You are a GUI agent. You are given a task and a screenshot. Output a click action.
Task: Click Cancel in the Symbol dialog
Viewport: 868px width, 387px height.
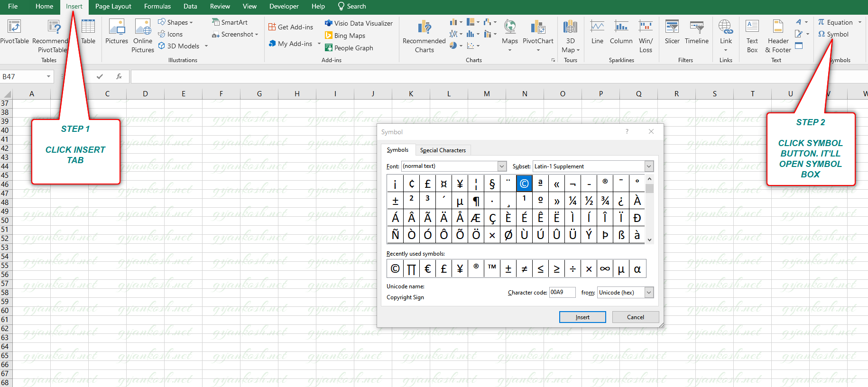tap(635, 317)
